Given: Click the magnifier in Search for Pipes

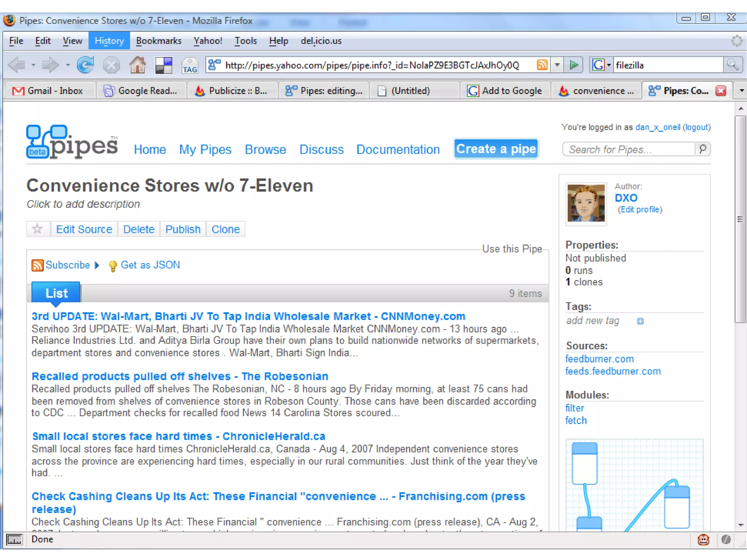Looking at the screenshot, I should [703, 149].
